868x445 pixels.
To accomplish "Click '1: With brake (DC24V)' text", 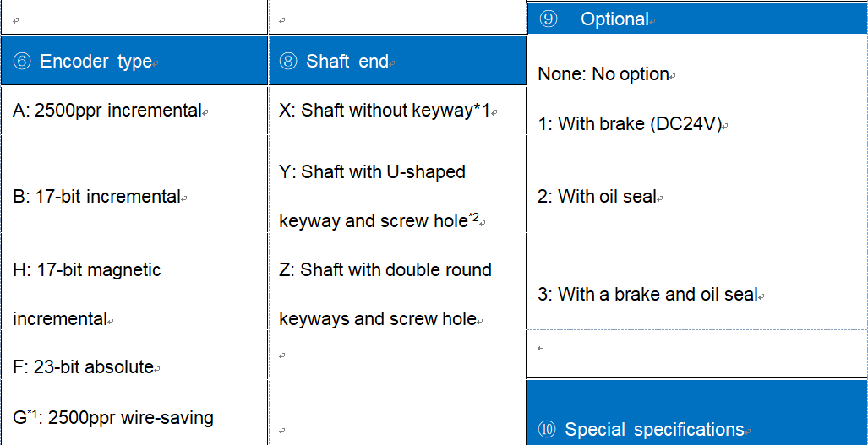I will coord(630,124).
